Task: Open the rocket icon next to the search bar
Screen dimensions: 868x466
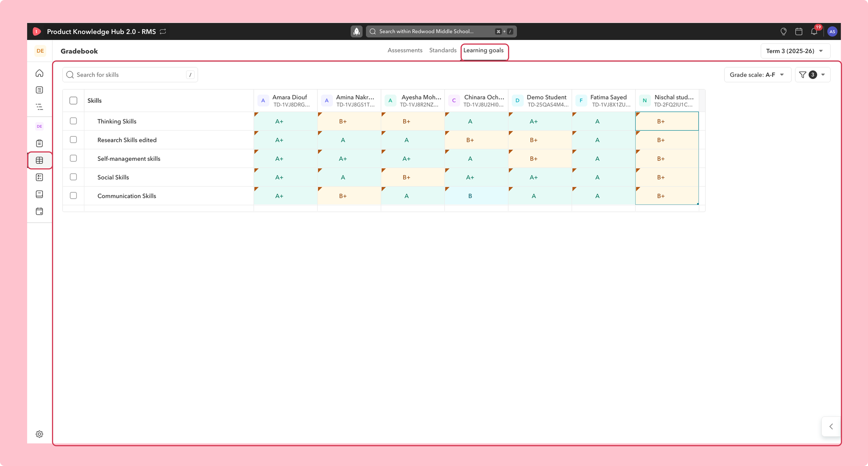Action: coord(356,31)
